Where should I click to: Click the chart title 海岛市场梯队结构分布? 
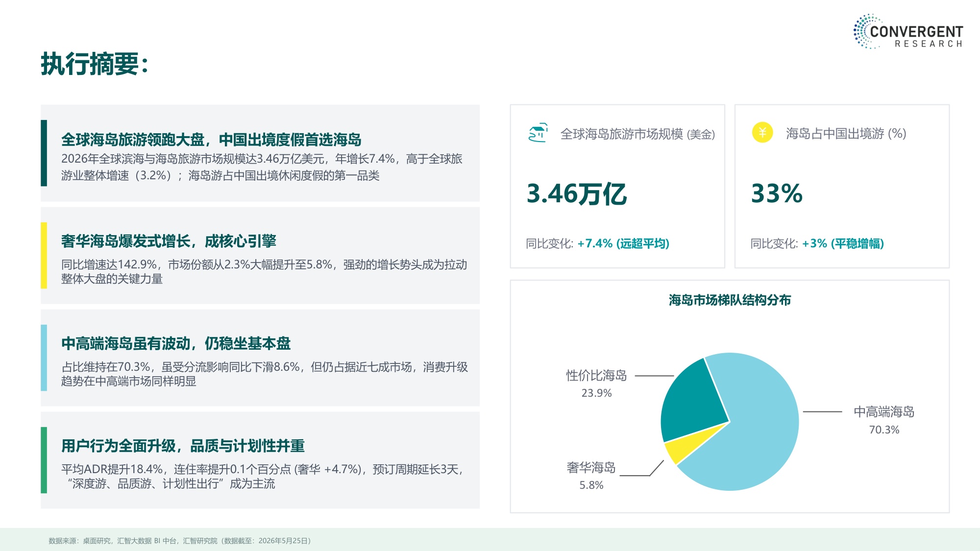click(730, 300)
